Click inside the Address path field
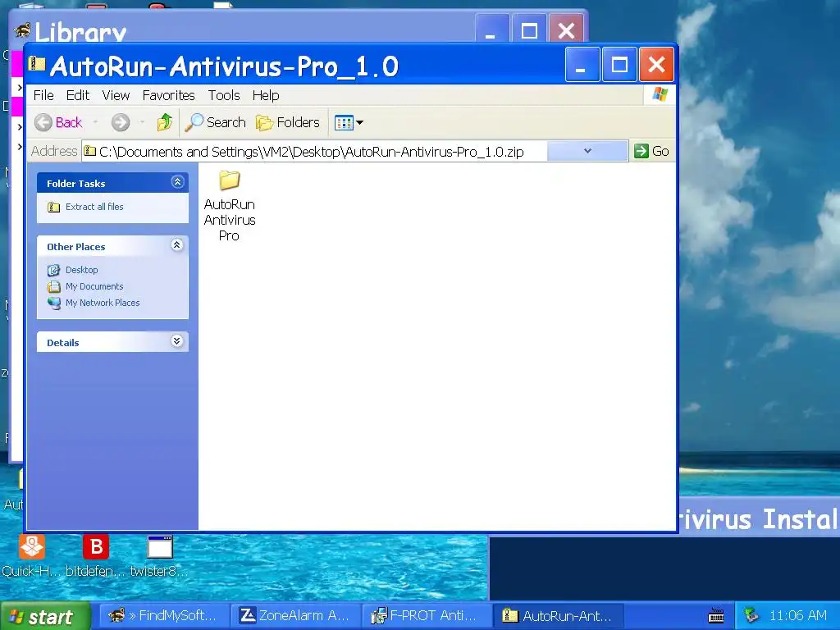Viewport: 840px width, 630px height. tap(314, 152)
